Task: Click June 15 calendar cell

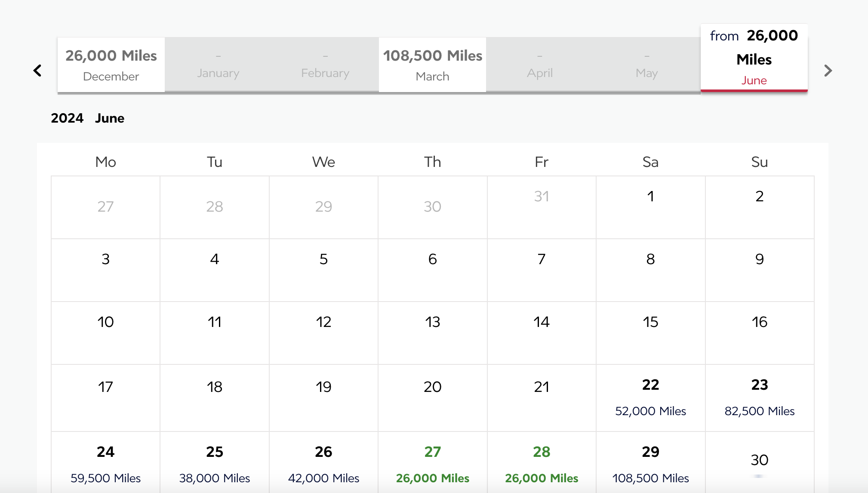Action: coord(650,333)
